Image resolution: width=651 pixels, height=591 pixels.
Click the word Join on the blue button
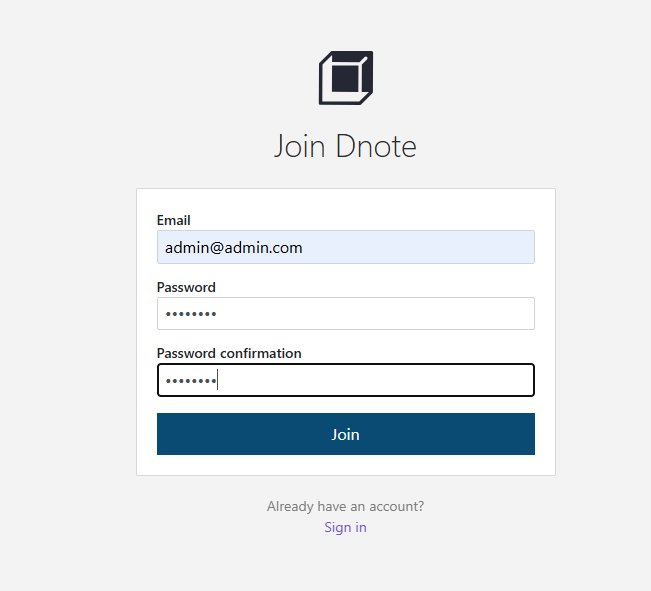pyautogui.click(x=345, y=434)
